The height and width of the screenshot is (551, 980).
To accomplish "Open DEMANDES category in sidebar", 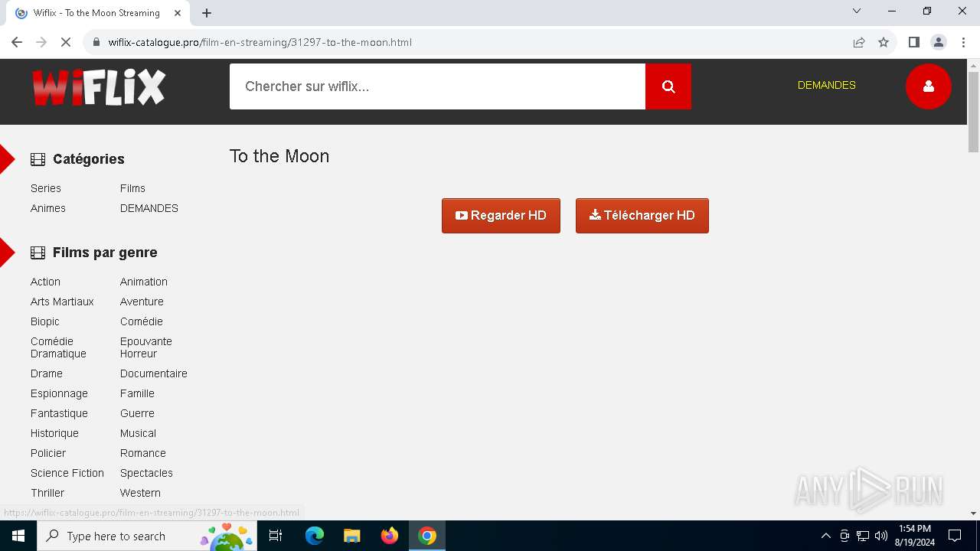I will pyautogui.click(x=149, y=208).
